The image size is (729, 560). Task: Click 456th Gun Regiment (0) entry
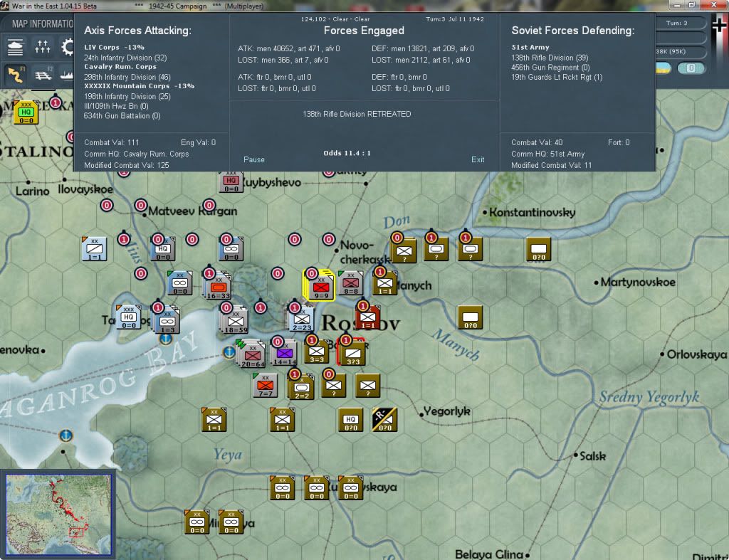pos(550,68)
